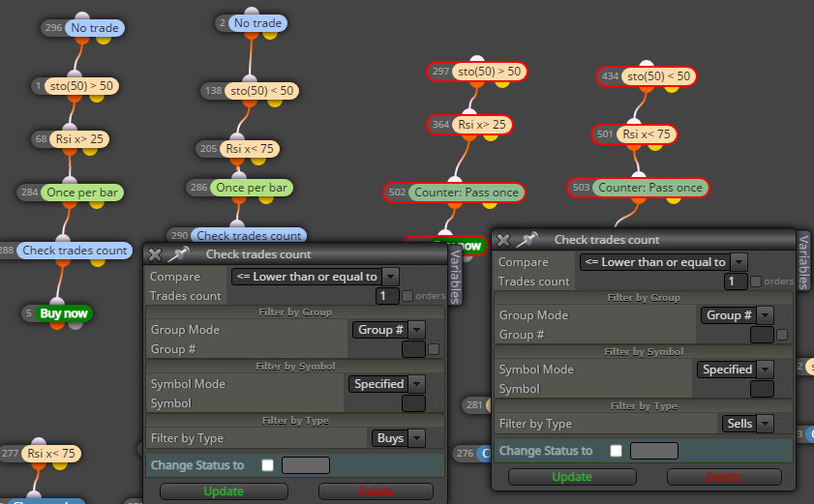The width and height of the screenshot is (814, 504).
Task: Click Update button in right panel
Action: point(572,477)
